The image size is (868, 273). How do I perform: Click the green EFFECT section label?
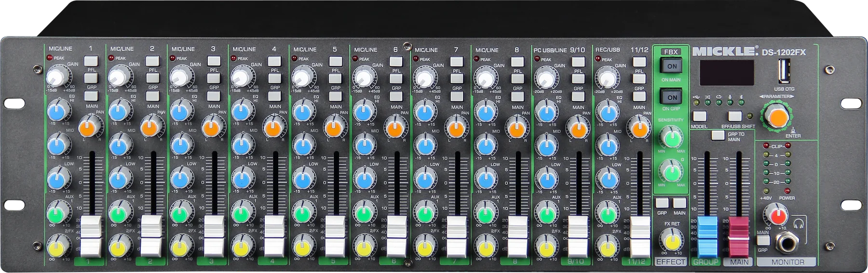671,262
